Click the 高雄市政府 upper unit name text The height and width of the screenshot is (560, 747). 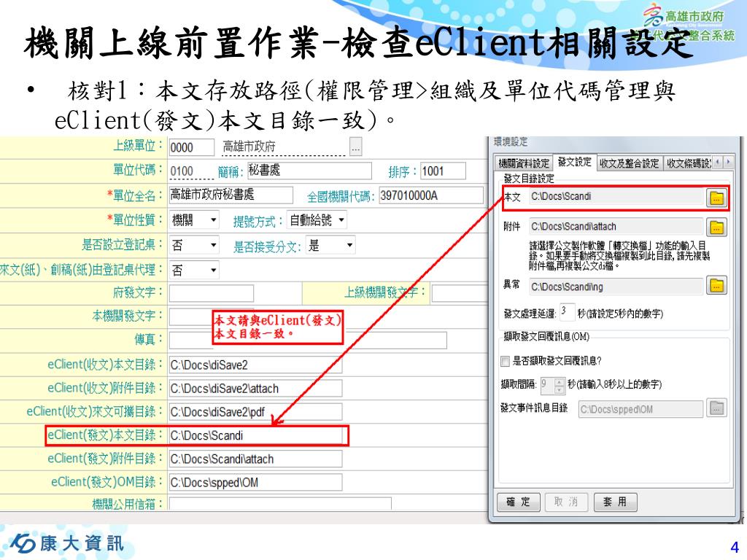pos(249,147)
